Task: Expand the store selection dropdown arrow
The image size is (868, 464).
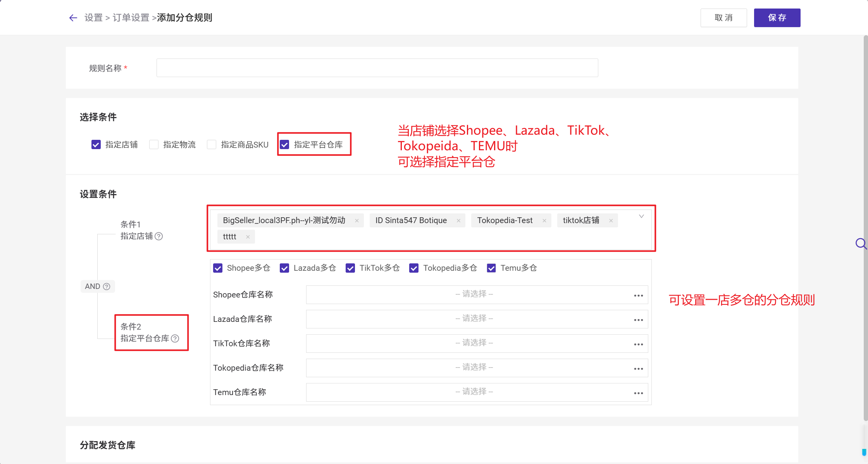Action: coord(641,217)
